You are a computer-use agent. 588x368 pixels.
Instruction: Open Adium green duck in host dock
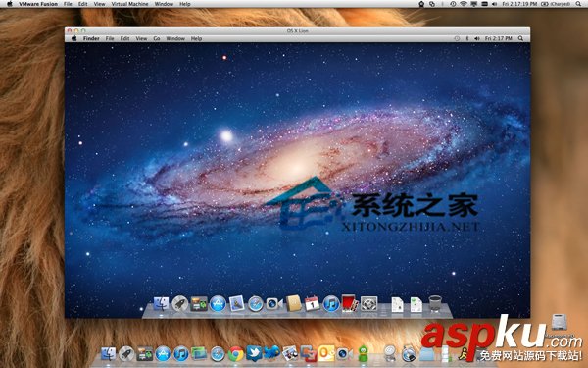(363, 353)
